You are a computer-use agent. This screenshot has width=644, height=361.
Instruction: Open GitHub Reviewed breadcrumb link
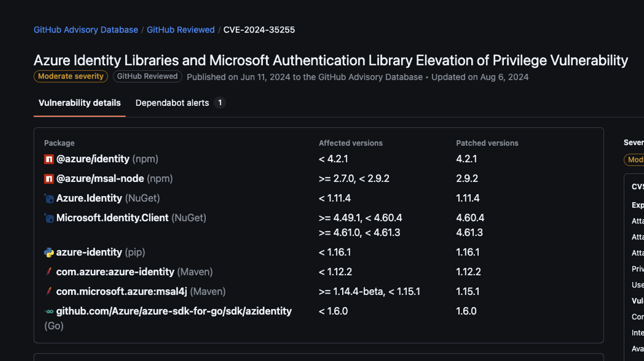tap(181, 30)
